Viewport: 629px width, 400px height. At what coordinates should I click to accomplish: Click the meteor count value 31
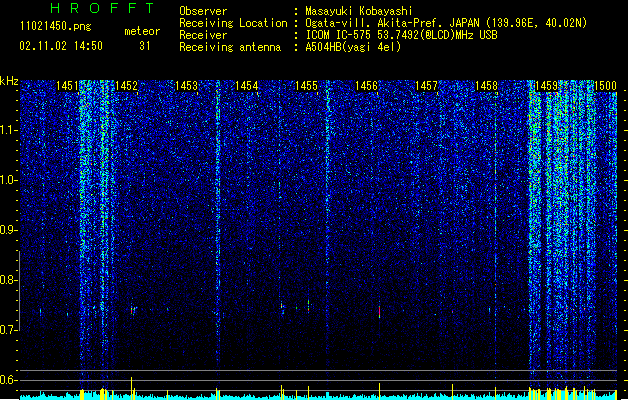145,46
